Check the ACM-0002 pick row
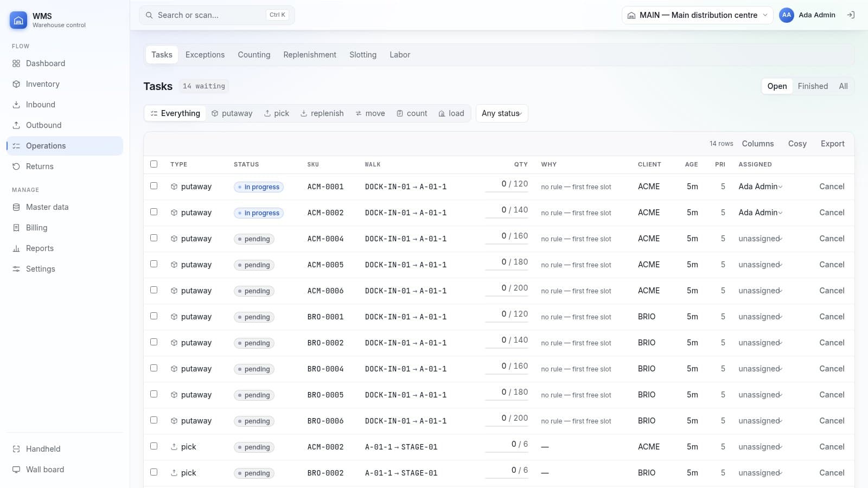This screenshot has height=488, width=868. 154,446
